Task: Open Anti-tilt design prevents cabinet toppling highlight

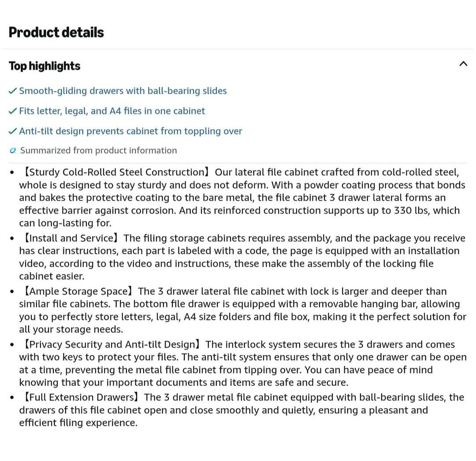Action: coord(130,131)
